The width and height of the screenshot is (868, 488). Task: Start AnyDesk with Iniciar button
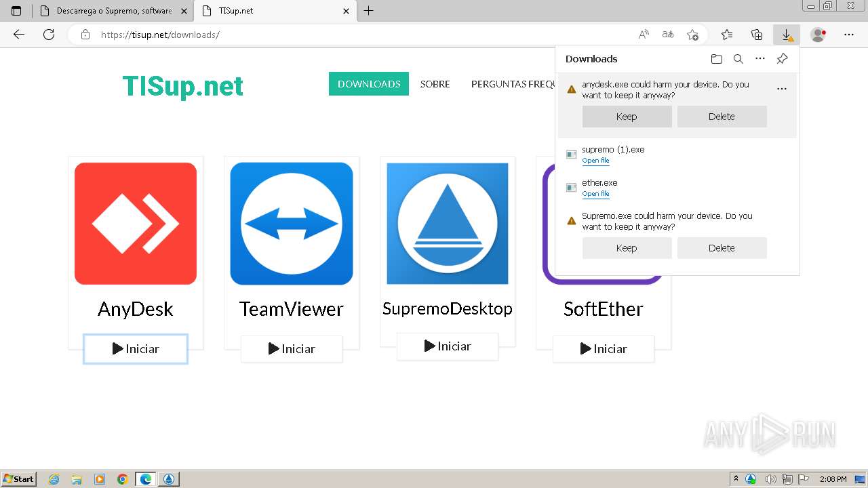click(136, 349)
